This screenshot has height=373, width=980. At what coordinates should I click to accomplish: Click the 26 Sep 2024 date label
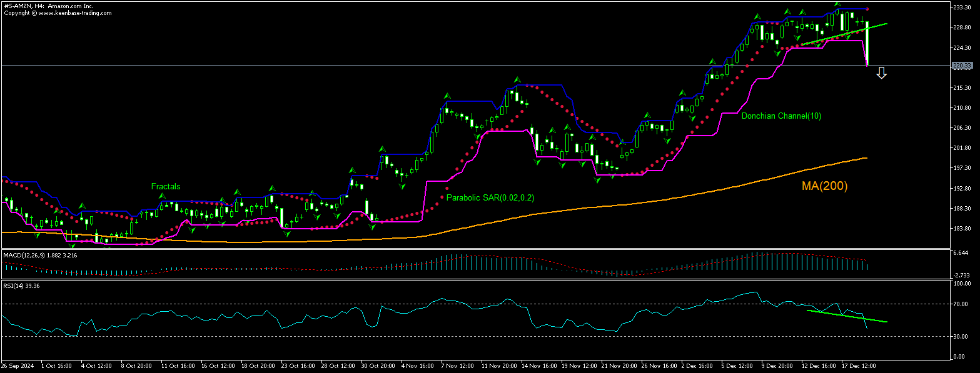[x=17, y=365]
